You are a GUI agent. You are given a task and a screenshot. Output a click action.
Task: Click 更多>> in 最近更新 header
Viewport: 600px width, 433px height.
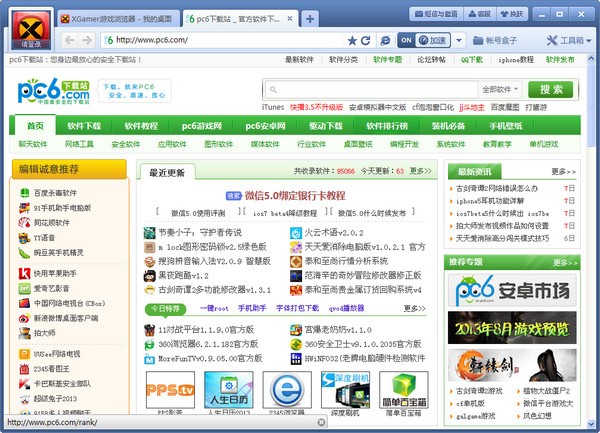[x=420, y=171]
